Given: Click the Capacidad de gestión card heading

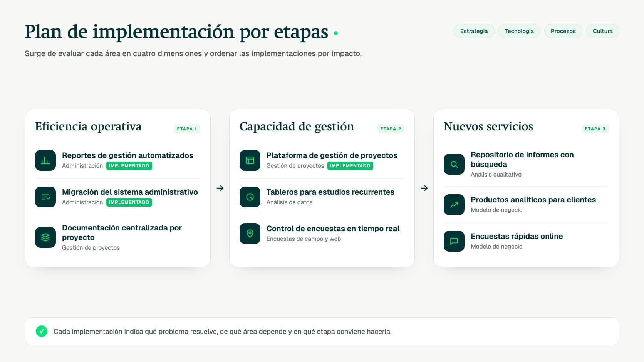Looking at the screenshot, I should [297, 127].
